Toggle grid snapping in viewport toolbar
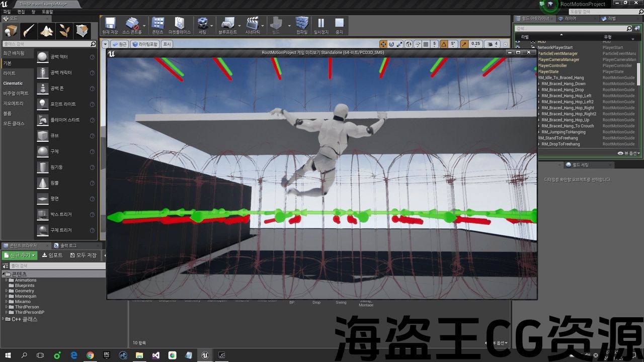The height and width of the screenshot is (362, 644). point(426,44)
